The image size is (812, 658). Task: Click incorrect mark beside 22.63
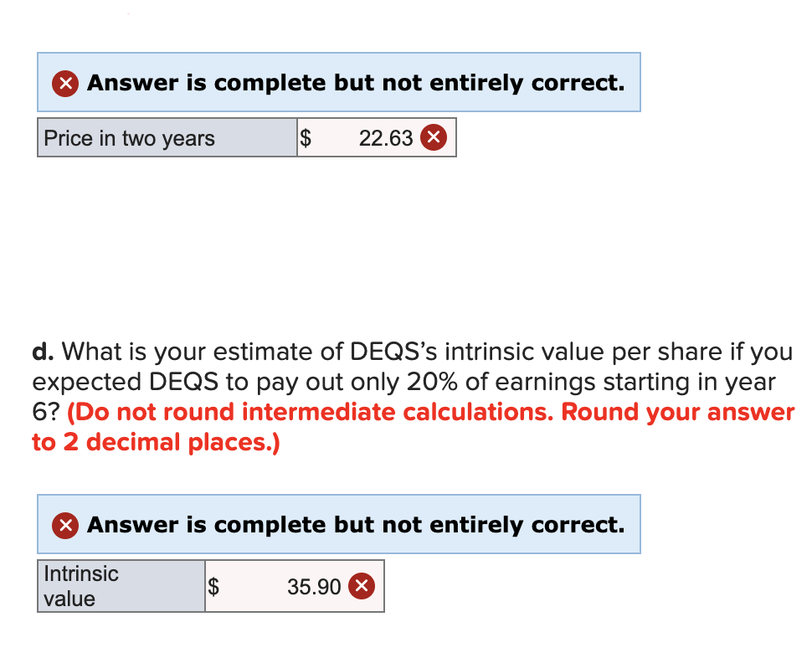tap(434, 137)
